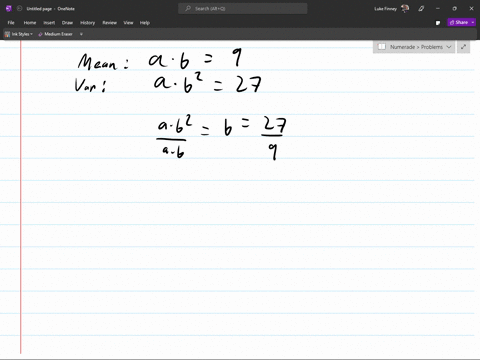Restore down the OneNote window
The width and height of the screenshot is (480, 360).
(454, 9)
